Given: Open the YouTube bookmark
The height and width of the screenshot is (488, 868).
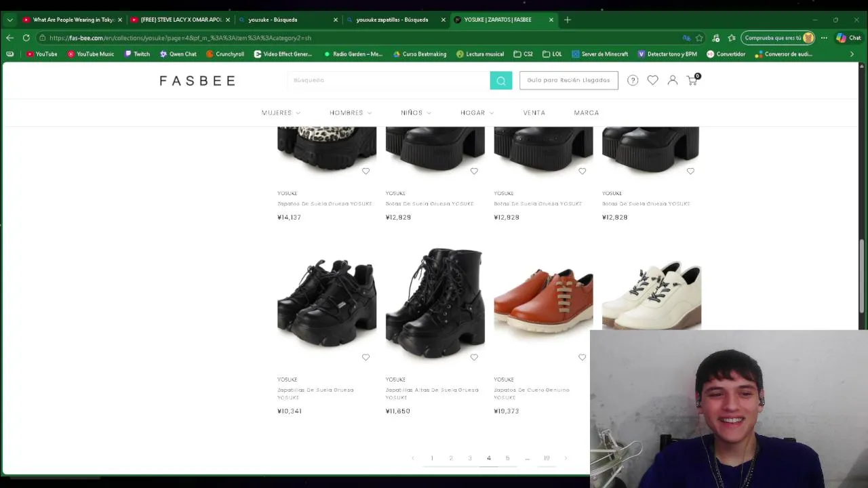Looking at the screenshot, I should coord(41,54).
